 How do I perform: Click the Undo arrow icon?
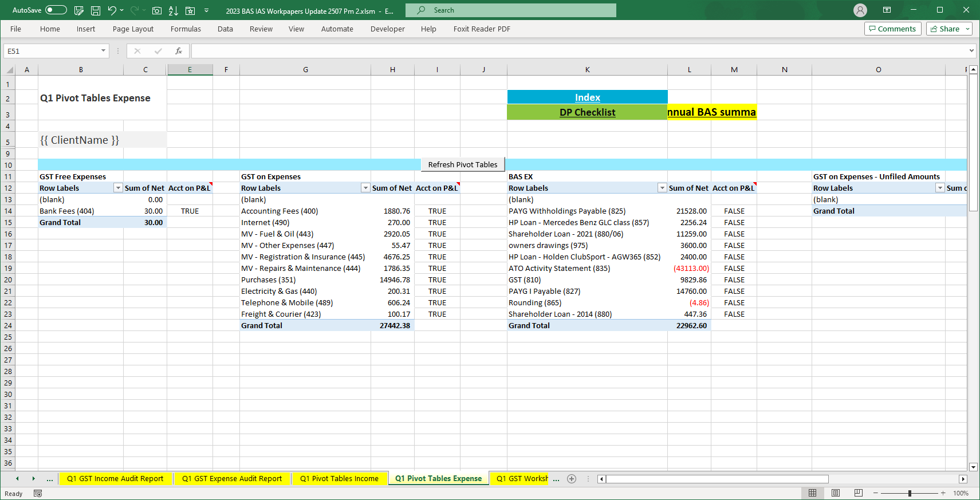(112, 10)
